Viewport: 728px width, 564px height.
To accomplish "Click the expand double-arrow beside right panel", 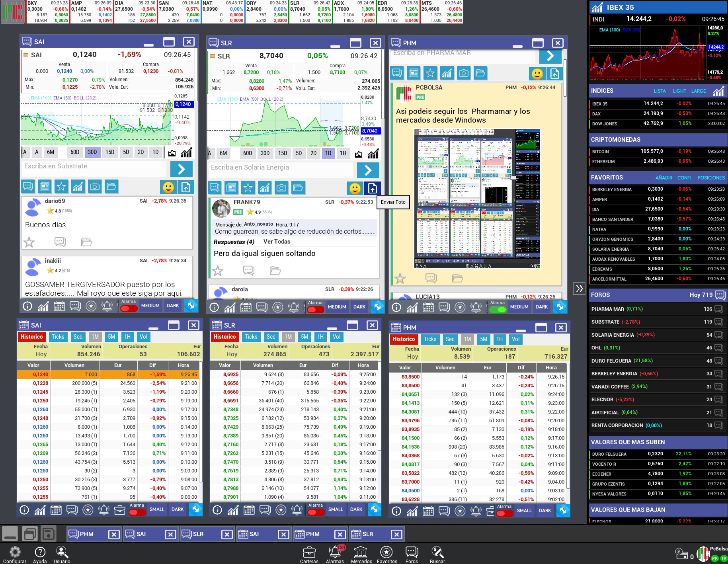I will 579,289.
